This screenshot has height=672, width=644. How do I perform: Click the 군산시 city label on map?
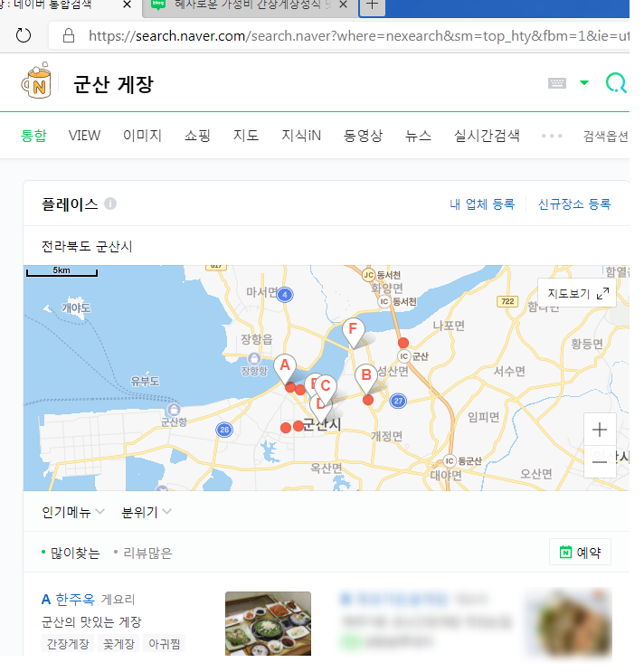click(x=322, y=425)
